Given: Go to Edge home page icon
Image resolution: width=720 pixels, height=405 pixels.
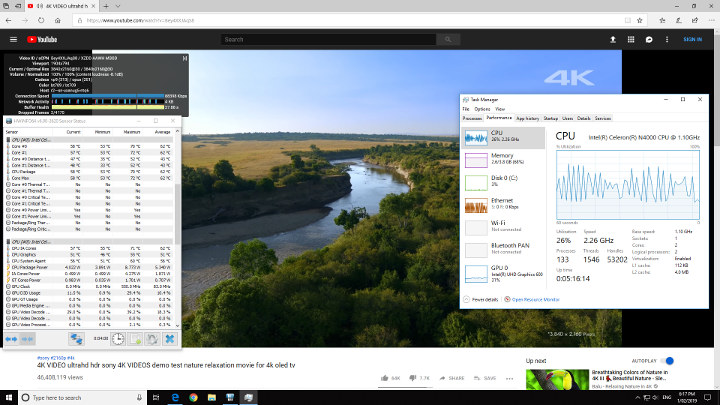Looking at the screenshot, I should pyautogui.click(x=57, y=20).
